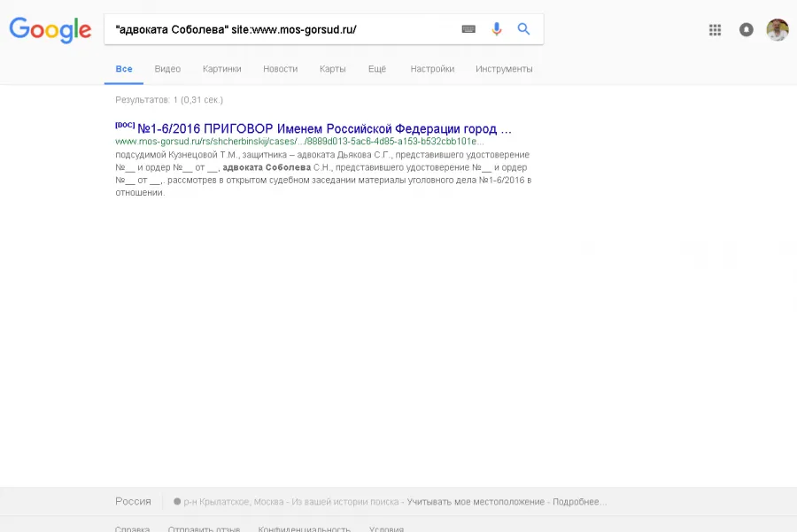797x532 pixels.
Task: Switch to the Карты tab
Action: (x=332, y=69)
